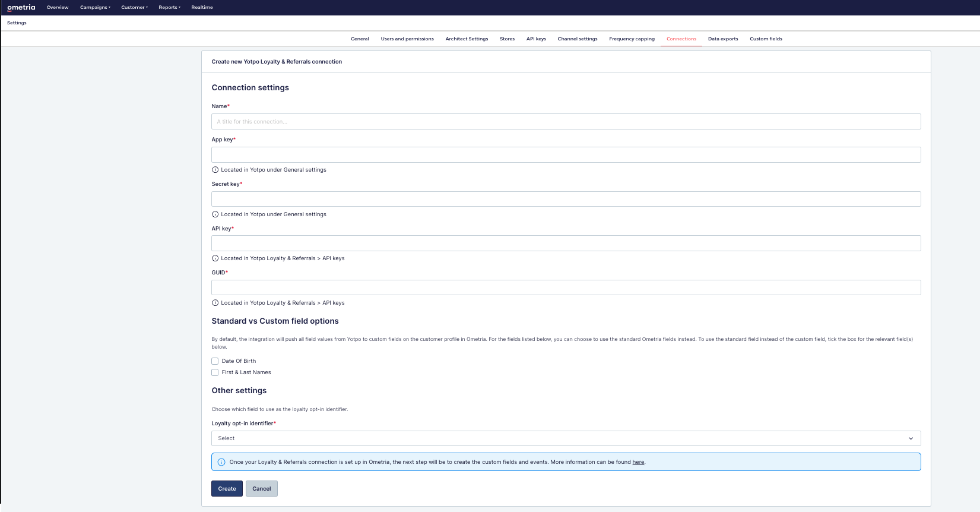Open the Loyalty opt-in identifier dropdown

click(x=566, y=438)
